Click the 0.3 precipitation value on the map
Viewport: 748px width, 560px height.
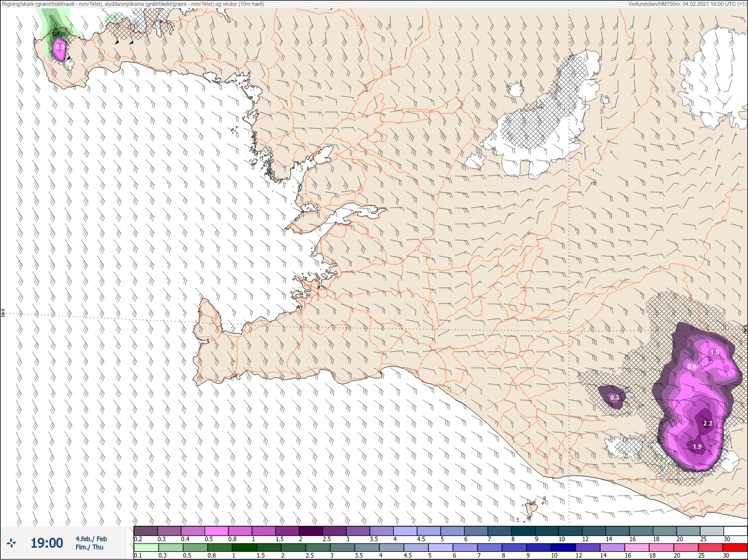tap(615, 397)
